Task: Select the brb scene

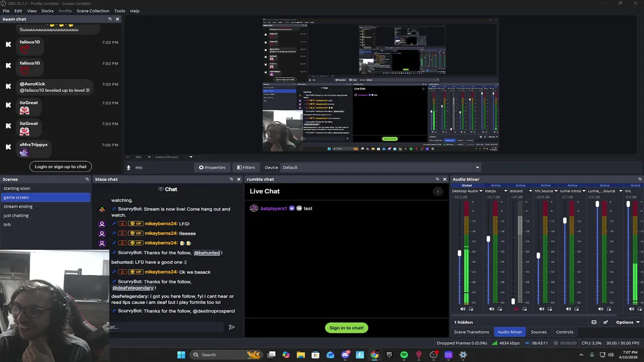Action: point(45,225)
